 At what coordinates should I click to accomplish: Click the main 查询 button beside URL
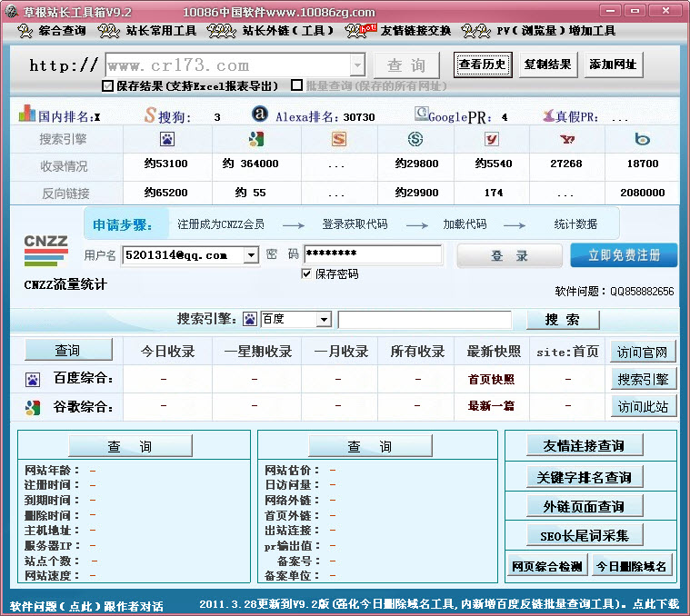(406, 65)
